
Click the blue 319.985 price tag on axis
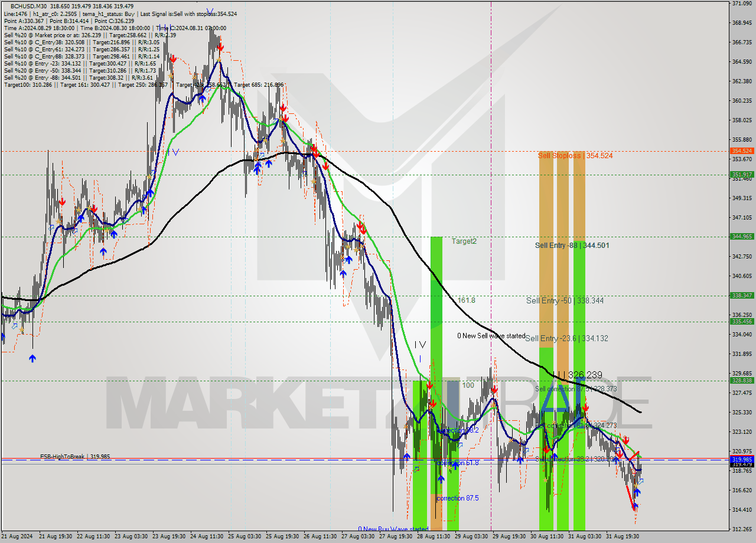[742, 459]
